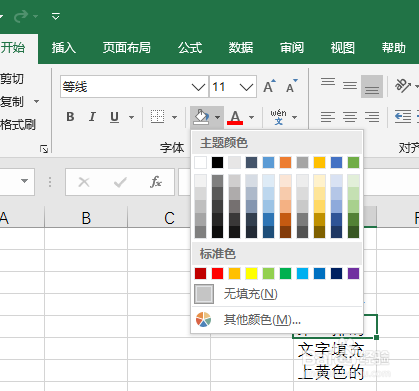This screenshot has height=391, width=419.
Task: Align text right
Action: pos(372,117)
